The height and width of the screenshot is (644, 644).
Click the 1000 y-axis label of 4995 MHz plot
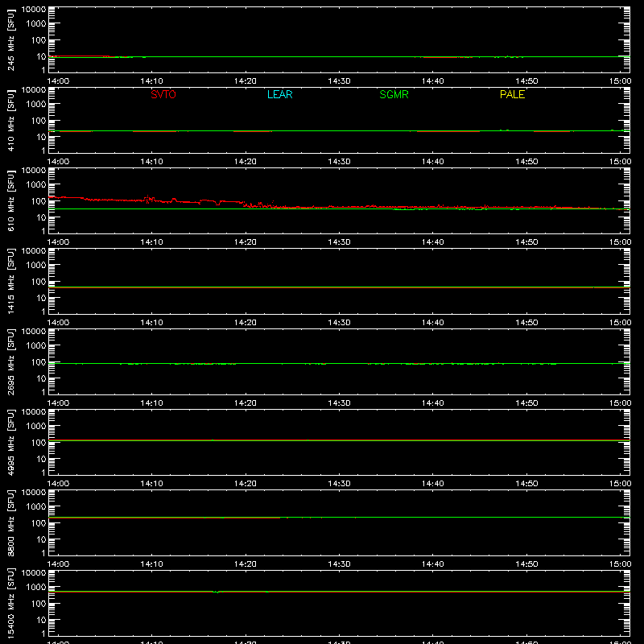36,427
